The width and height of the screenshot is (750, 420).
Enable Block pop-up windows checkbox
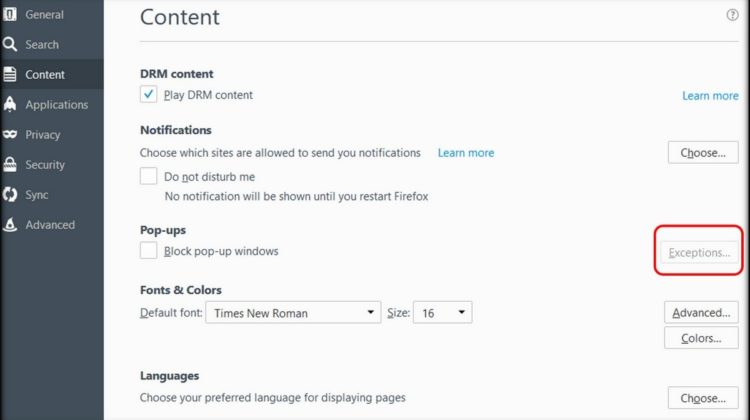tap(148, 250)
